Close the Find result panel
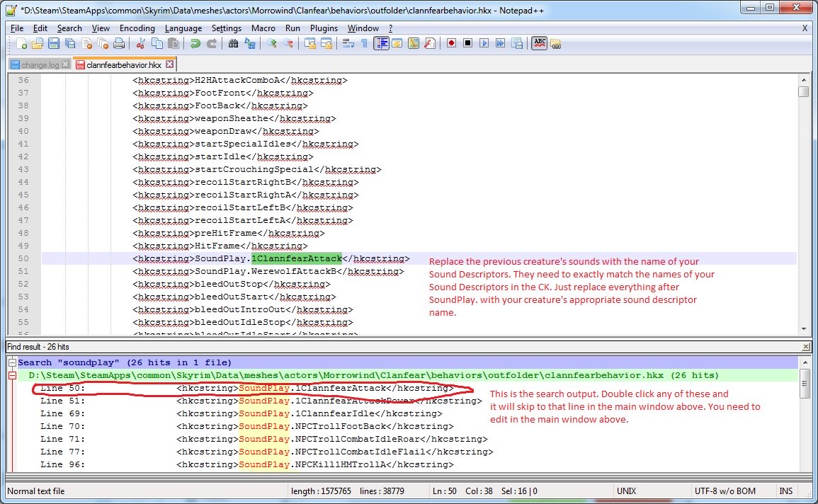The height and width of the screenshot is (504, 818). point(805,347)
